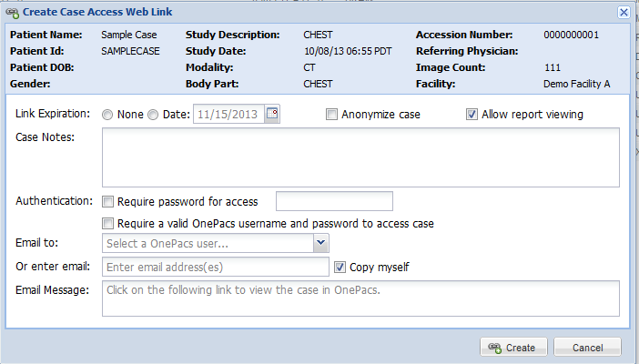The height and width of the screenshot is (364, 639).
Task: Select the Date expiration radio button
Action: [153, 115]
